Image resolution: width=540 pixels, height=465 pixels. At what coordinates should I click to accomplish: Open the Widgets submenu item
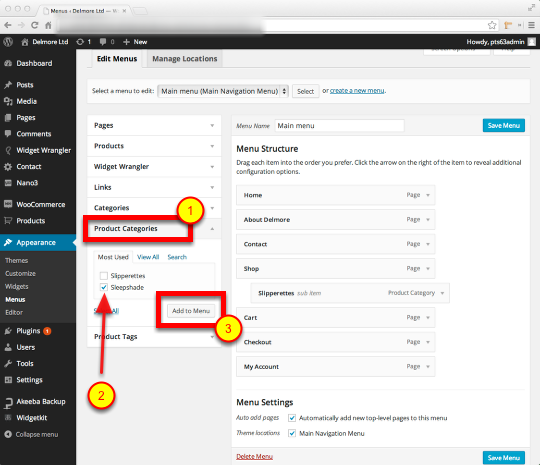(x=17, y=286)
